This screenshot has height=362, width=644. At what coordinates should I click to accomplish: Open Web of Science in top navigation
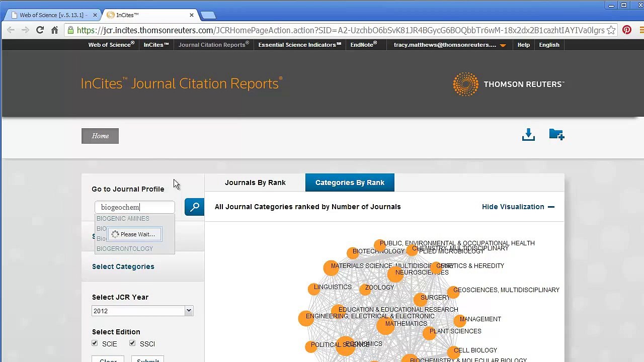(111, 45)
